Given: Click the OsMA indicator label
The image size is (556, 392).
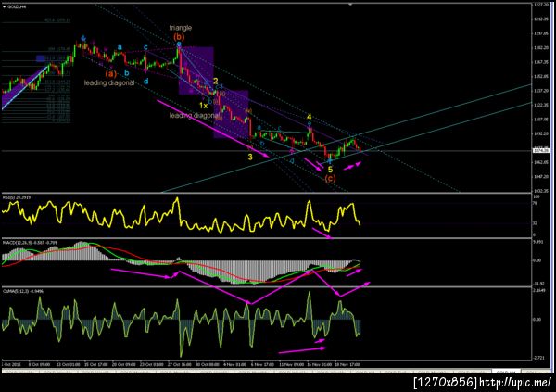Looking at the screenshot, I should [x=23, y=291].
